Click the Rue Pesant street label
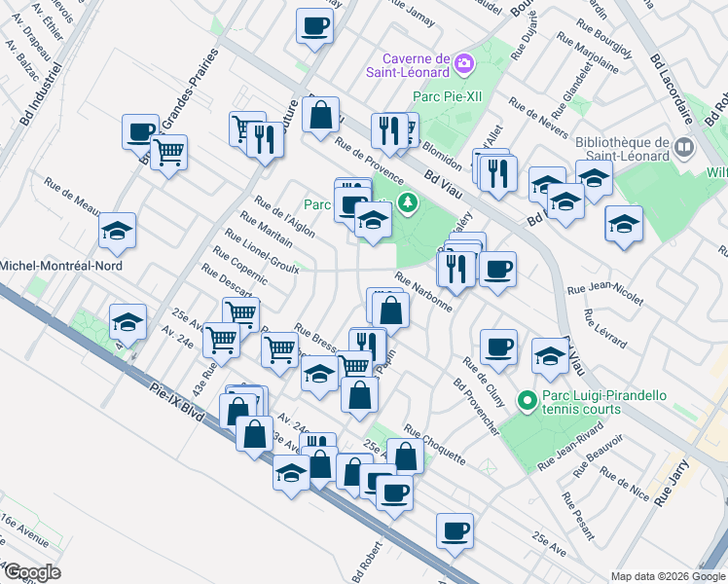The image size is (728, 584). [578, 516]
